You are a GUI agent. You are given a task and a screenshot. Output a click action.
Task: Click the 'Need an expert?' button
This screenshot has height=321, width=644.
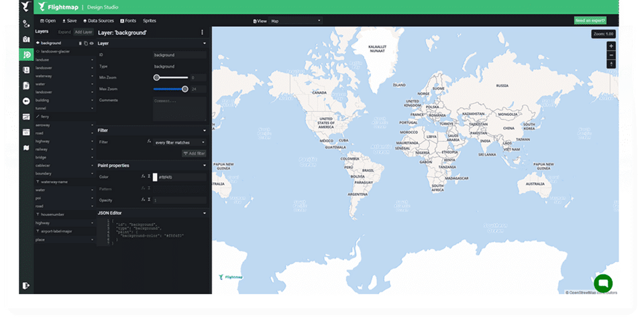click(590, 21)
